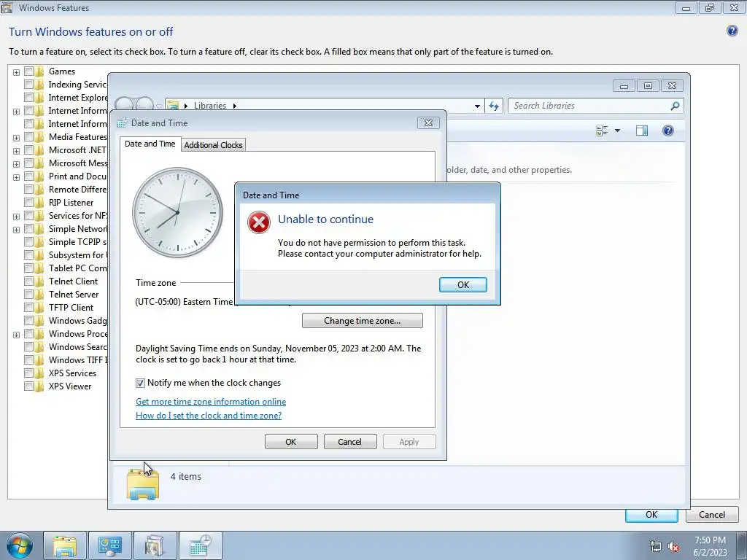Close the Date and Time dialog
Viewport: 747px width, 560px height.
click(x=428, y=122)
